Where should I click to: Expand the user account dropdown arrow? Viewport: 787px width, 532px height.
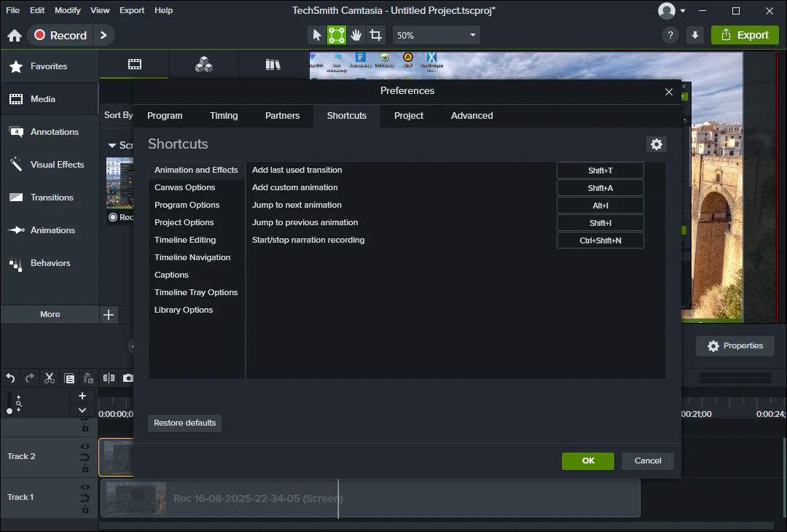click(683, 11)
